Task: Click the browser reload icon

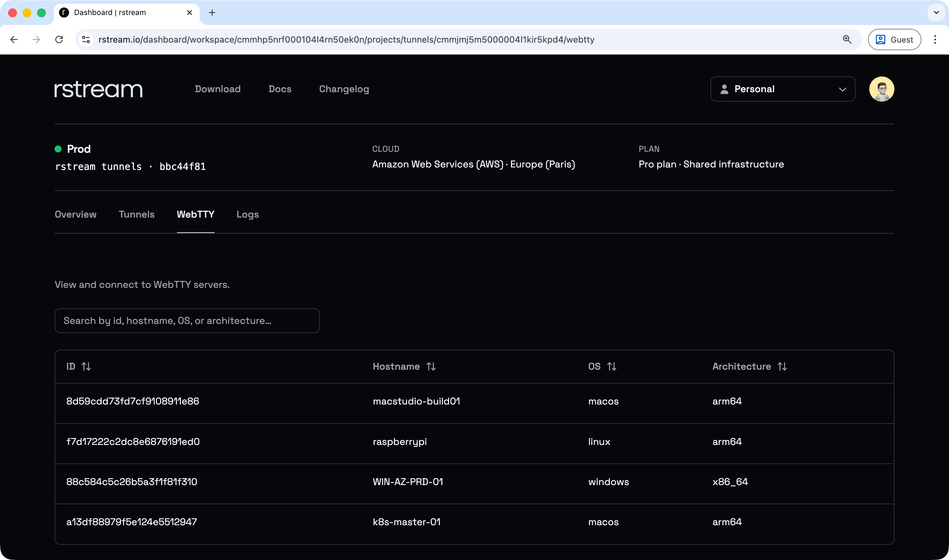Action: (59, 39)
